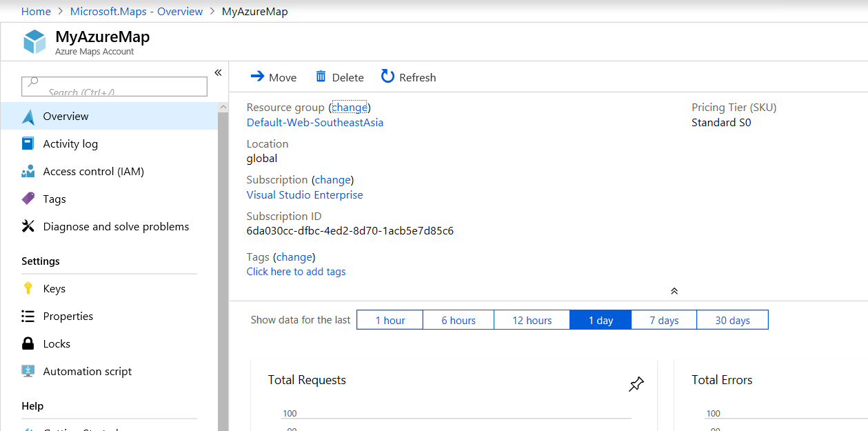The height and width of the screenshot is (431, 868).
Task: Select 1 day time range
Action: coord(600,320)
